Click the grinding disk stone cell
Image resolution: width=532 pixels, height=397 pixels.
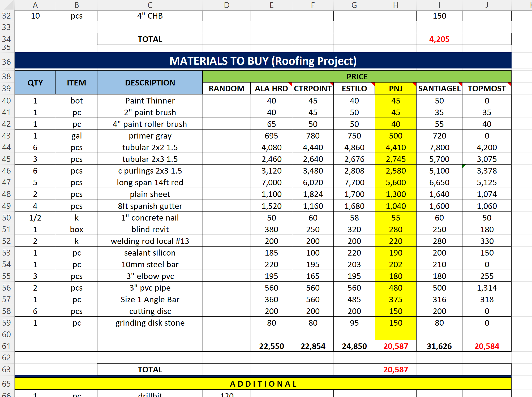(x=150, y=323)
